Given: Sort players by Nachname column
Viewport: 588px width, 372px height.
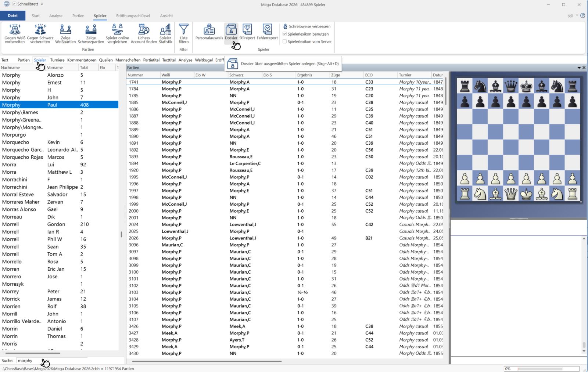Looking at the screenshot, I should pyautogui.click(x=22, y=68).
